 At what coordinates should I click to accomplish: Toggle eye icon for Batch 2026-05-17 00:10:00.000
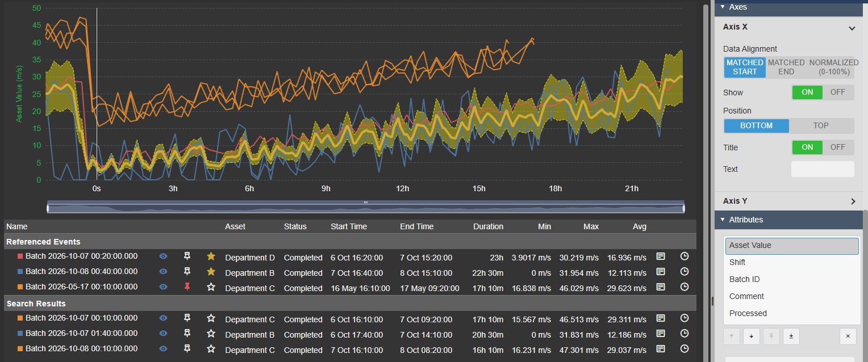coord(163,288)
